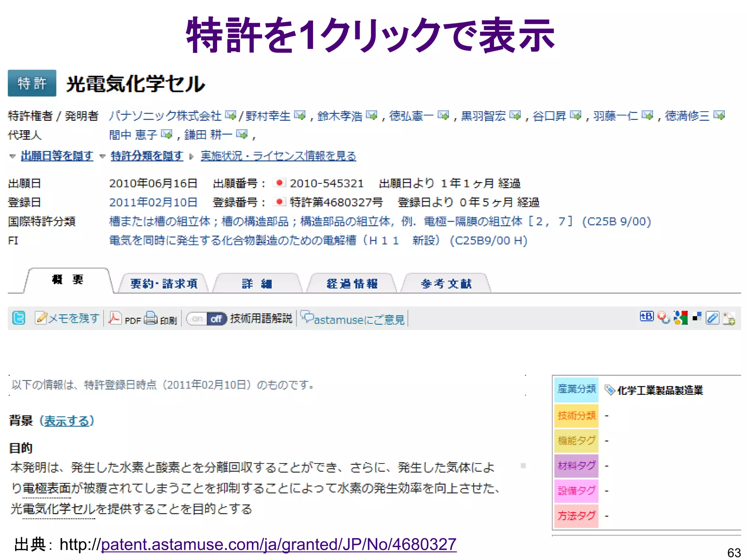The height and width of the screenshot is (560, 747).
Task: Click the underlined term 電極表面
Action: tap(47, 488)
